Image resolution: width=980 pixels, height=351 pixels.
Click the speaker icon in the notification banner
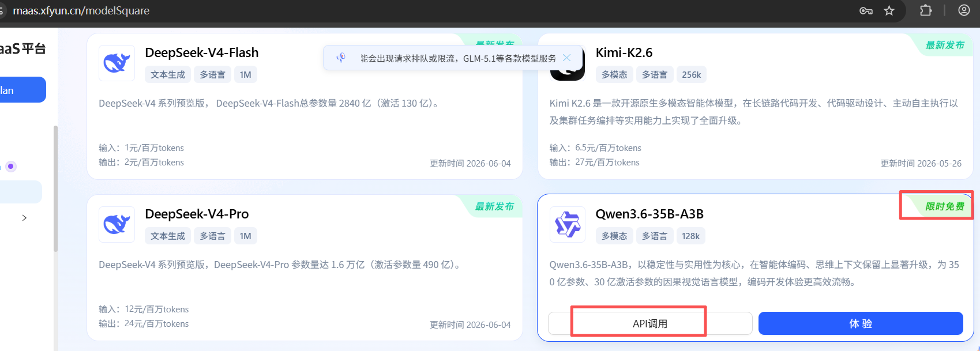click(x=341, y=58)
